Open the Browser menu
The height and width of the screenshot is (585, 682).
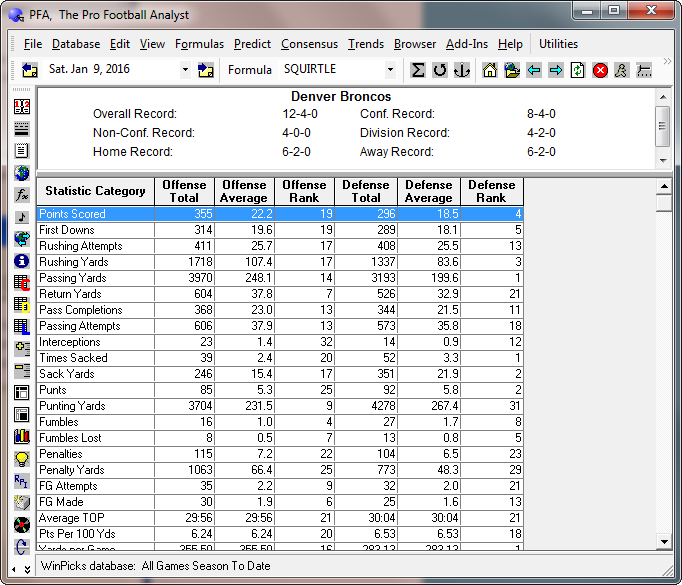coord(415,44)
